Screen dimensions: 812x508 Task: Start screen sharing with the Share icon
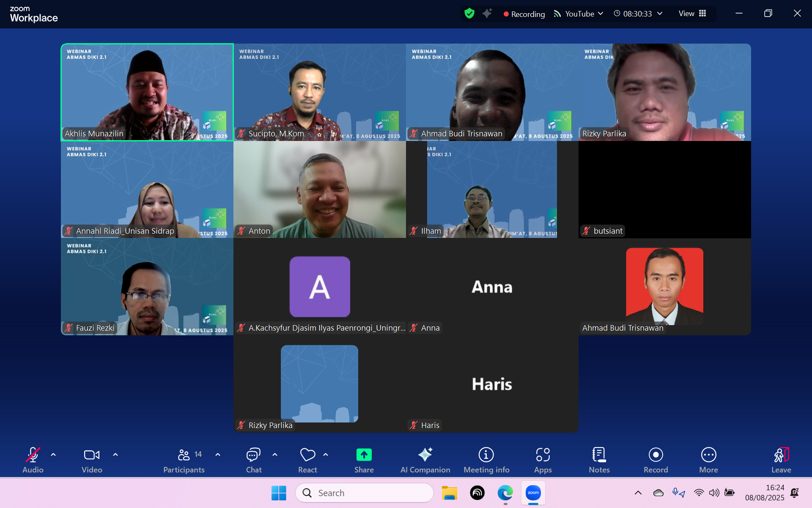pos(364,454)
